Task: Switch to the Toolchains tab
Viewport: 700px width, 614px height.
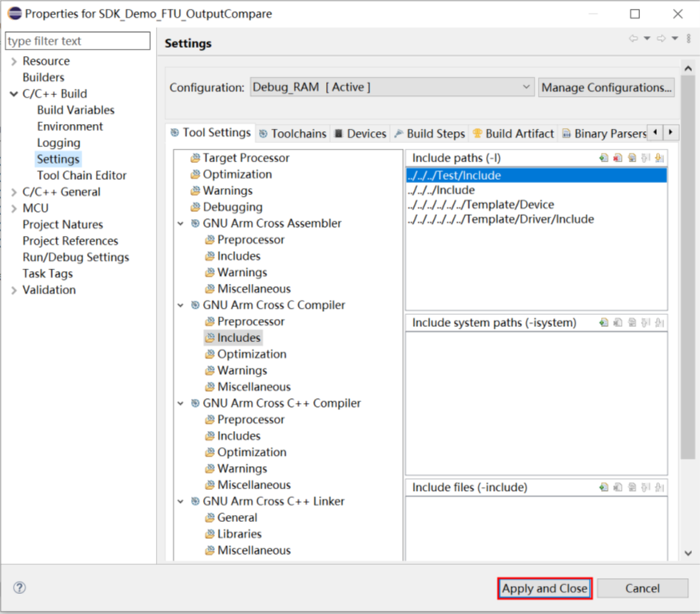Action: 292,134
